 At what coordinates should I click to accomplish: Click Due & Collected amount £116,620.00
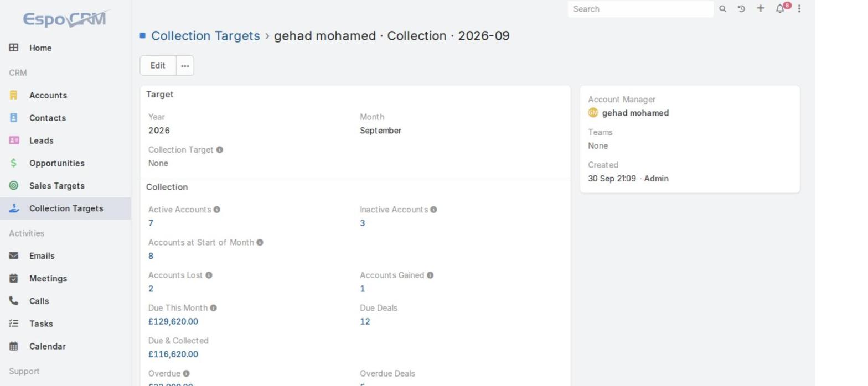pos(173,354)
